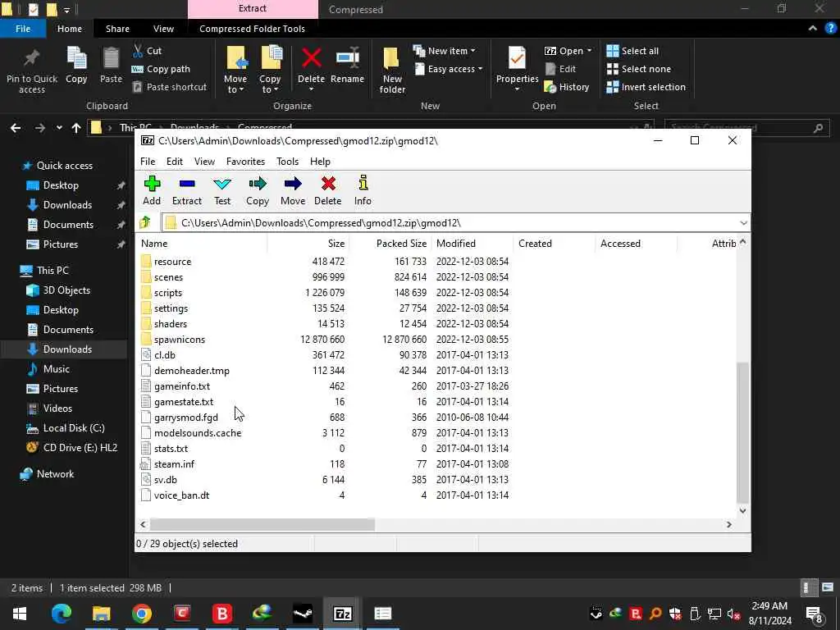Select the voice_ban.dt file
Screen dimensions: 840x630
[x=181, y=495]
